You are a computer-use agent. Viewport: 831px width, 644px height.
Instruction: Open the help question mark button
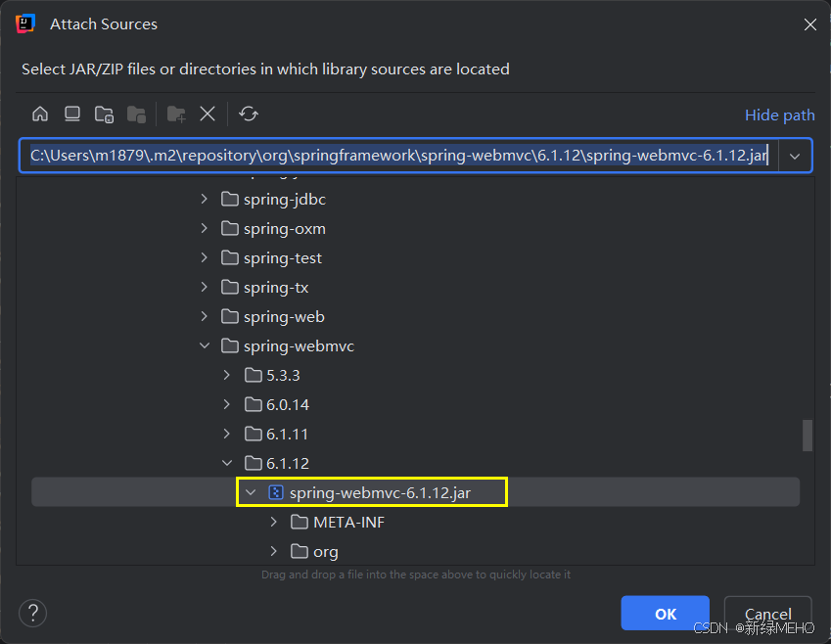pos(33,613)
